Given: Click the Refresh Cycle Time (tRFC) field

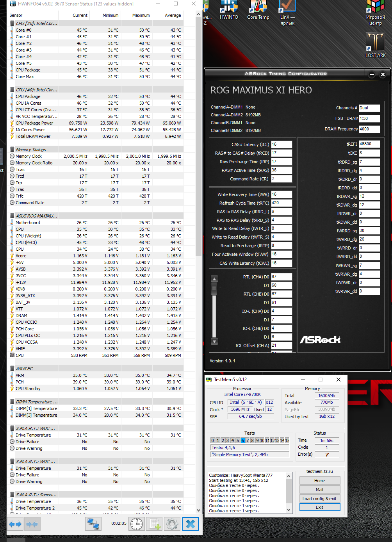Looking at the screenshot, I should [282, 203].
